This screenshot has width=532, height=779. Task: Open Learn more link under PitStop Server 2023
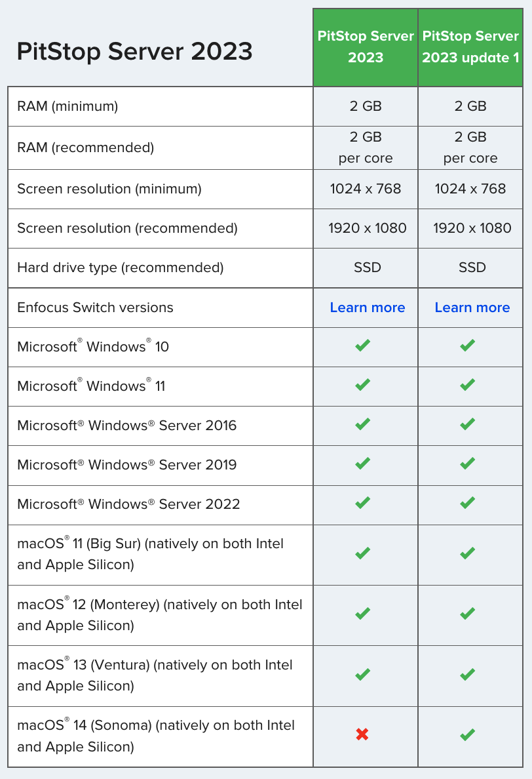point(368,308)
